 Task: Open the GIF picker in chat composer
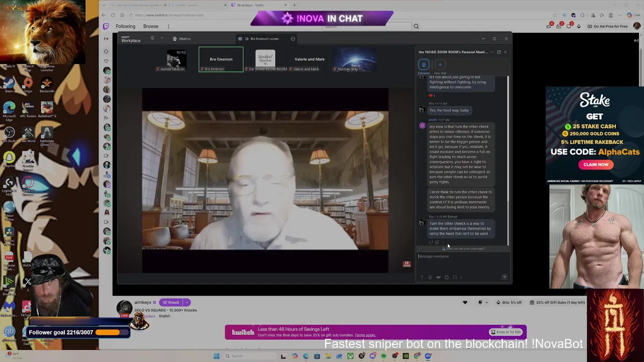coord(438,277)
